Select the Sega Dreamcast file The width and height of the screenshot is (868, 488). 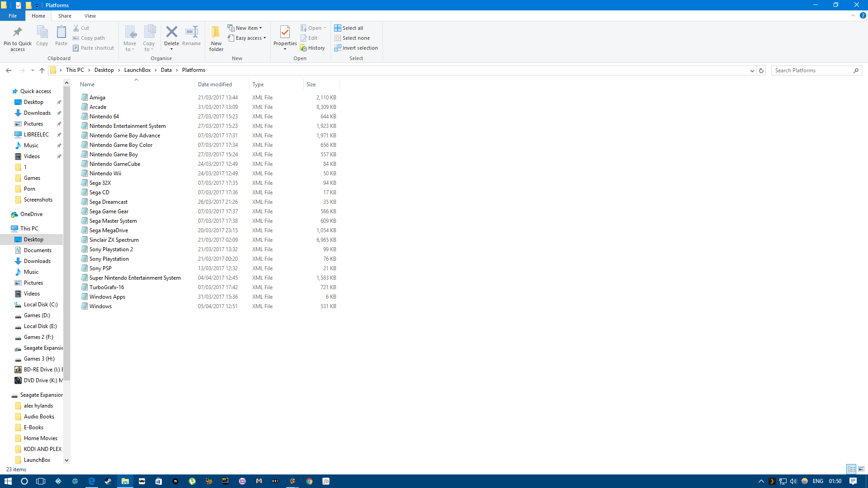pos(108,202)
